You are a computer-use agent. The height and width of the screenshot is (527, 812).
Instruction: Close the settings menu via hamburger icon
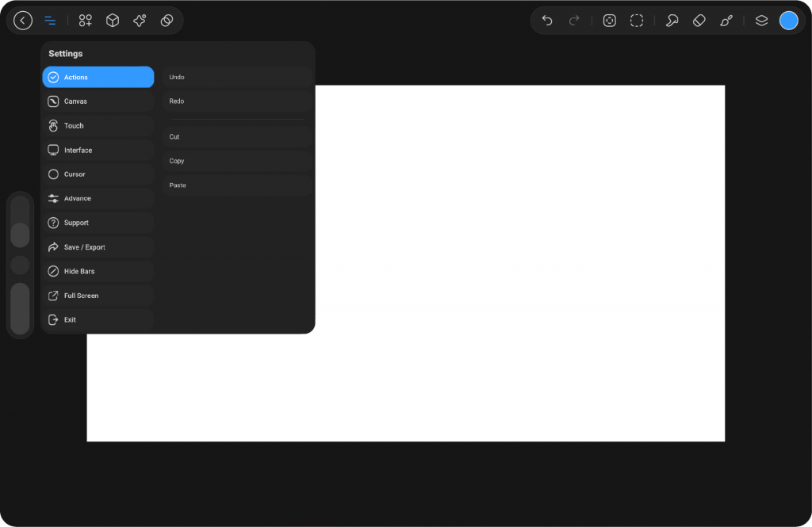point(50,21)
